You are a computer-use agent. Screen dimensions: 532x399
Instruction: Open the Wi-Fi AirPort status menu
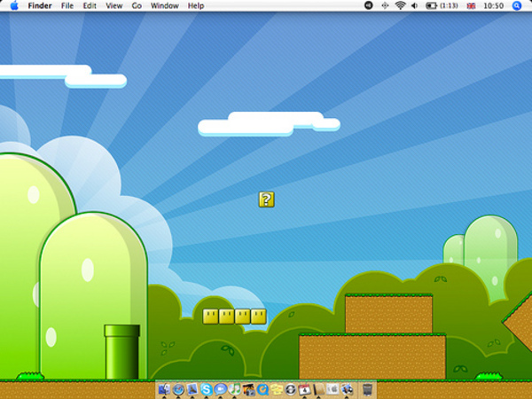(x=401, y=5)
